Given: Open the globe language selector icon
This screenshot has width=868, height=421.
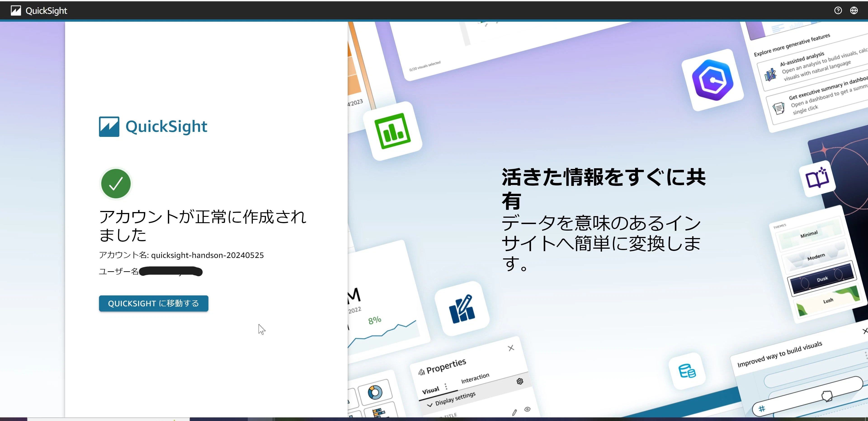Looking at the screenshot, I should click(x=854, y=10).
